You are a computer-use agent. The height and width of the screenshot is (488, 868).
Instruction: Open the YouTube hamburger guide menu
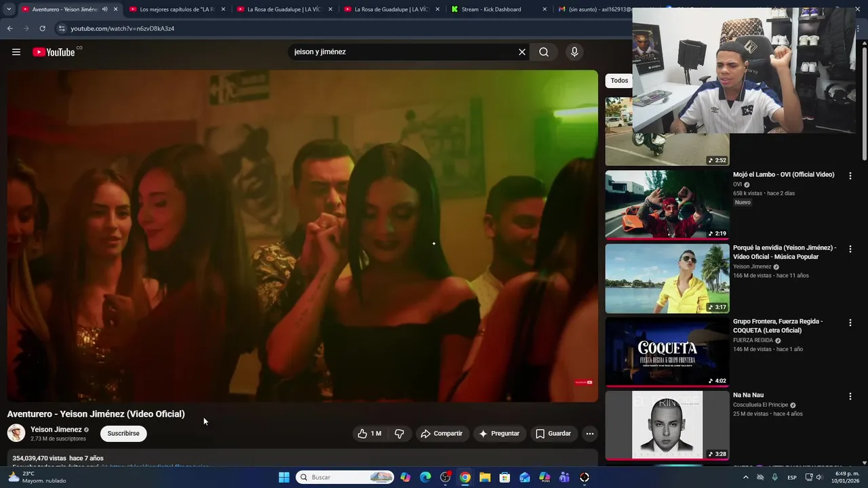pos(16,52)
